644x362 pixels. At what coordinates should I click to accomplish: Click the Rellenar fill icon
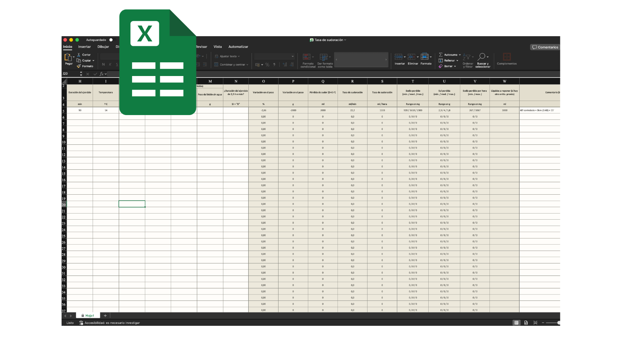click(x=441, y=60)
